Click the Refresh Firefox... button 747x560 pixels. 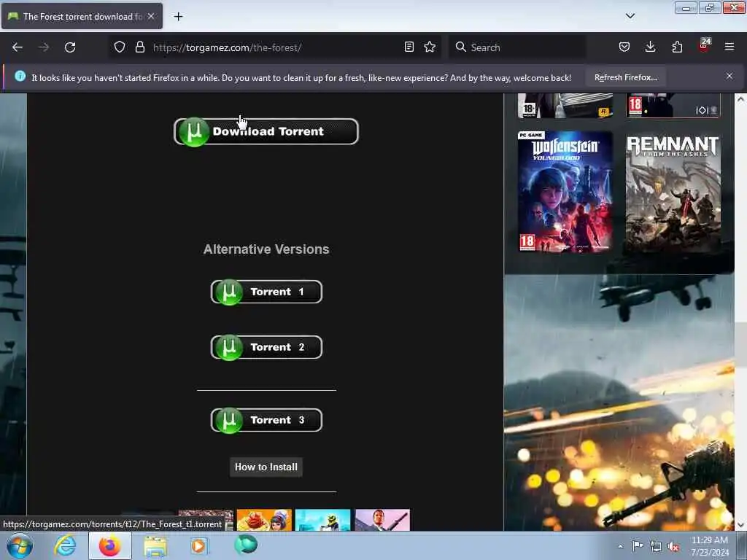point(625,77)
